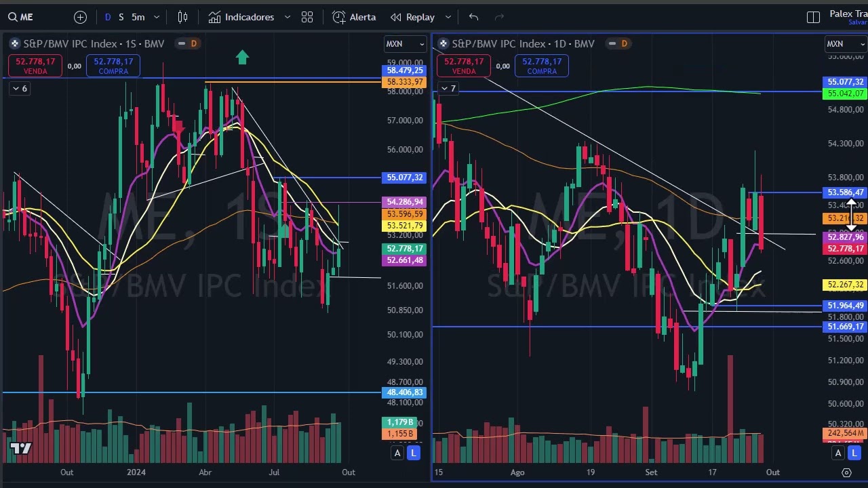Open indicator templates grid icon

pos(307,17)
